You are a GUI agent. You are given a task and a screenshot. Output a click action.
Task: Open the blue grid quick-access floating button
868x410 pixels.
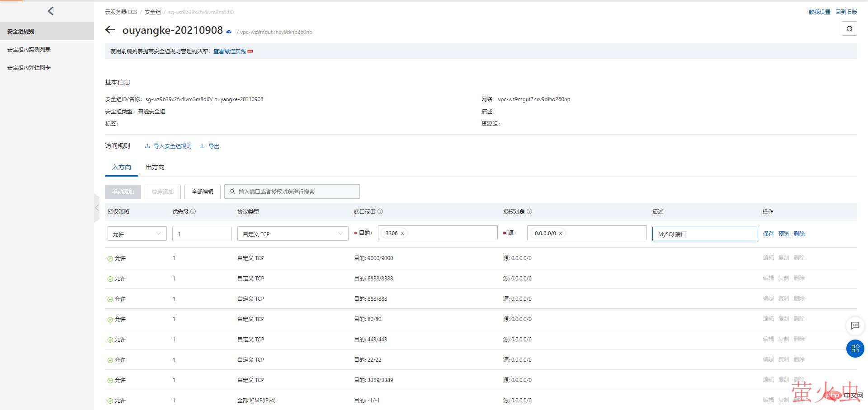pos(854,349)
